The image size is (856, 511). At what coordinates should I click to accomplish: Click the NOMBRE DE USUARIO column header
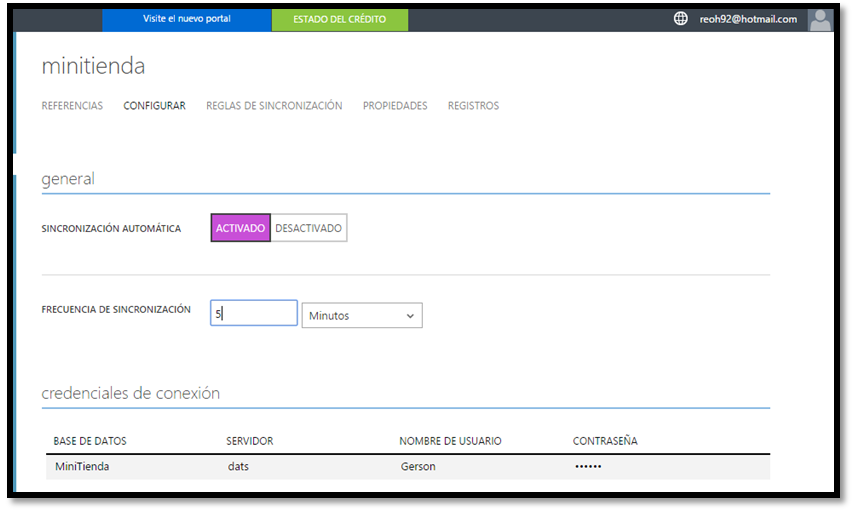(450, 441)
